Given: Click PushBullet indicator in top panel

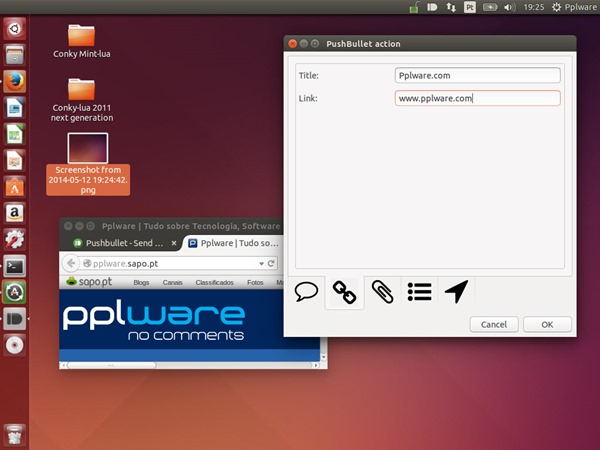Looking at the screenshot, I should click(x=432, y=7).
